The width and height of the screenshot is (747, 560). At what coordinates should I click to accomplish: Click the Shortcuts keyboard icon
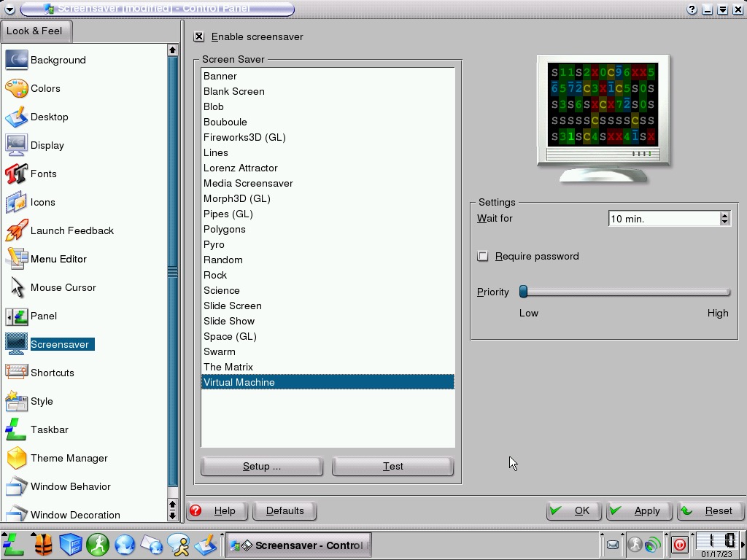(16, 373)
